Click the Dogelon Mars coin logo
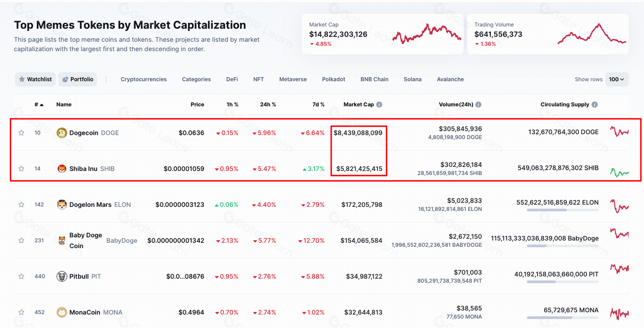The height and width of the screenshot is (328, 644). click(x=61, y=205)
